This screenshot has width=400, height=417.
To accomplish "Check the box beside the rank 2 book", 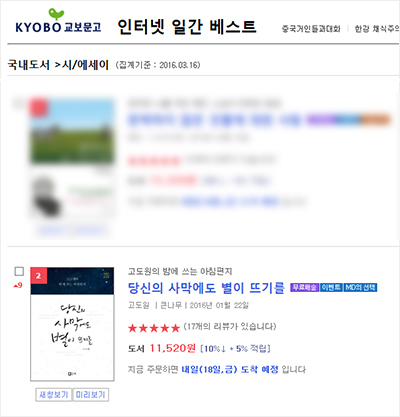I will pos(19,271).
